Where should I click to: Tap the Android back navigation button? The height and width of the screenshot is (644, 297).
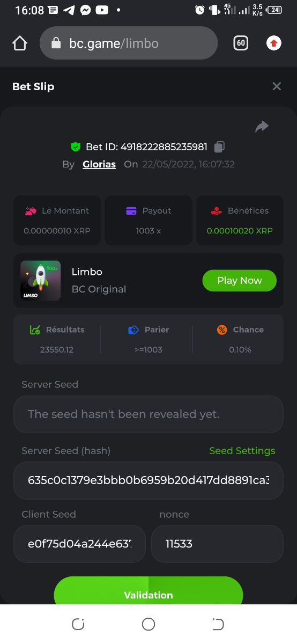click(218, 624)
